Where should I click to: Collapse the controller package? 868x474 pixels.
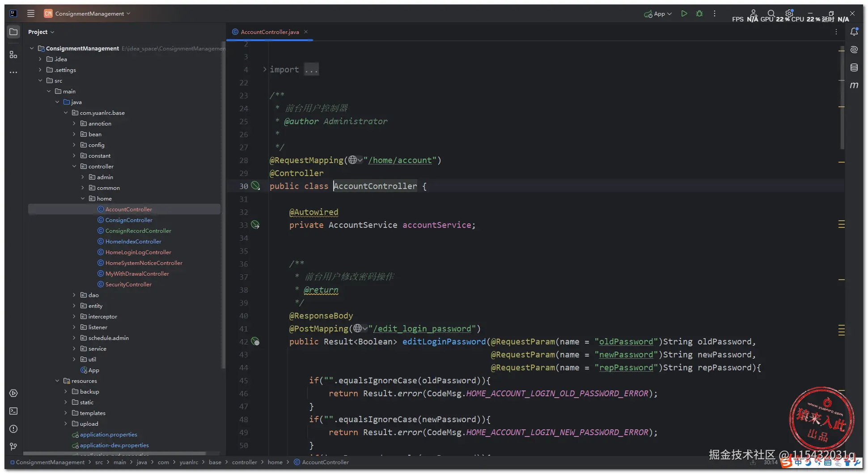74,166
